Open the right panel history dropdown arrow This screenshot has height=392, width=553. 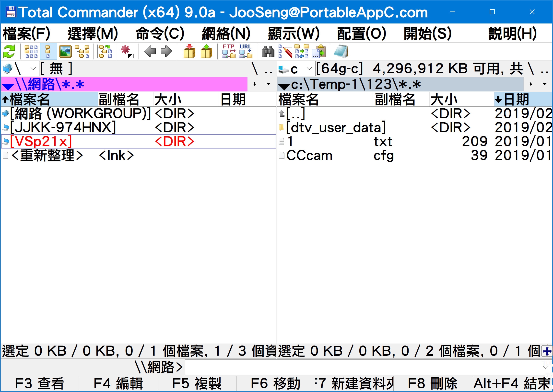pos(545,84)
